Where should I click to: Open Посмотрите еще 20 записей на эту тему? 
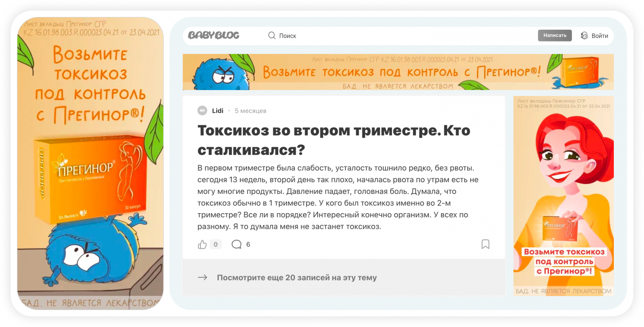tap(297, 278)
